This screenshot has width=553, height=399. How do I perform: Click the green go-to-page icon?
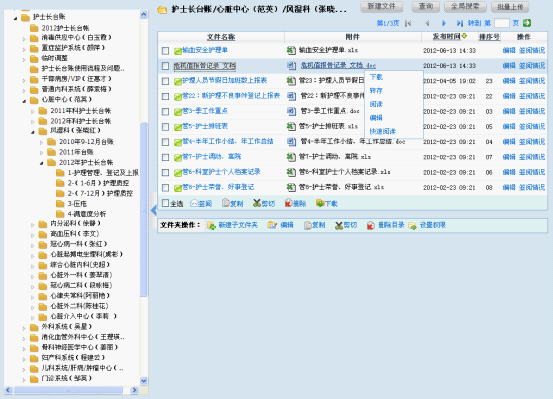(527, 23)
